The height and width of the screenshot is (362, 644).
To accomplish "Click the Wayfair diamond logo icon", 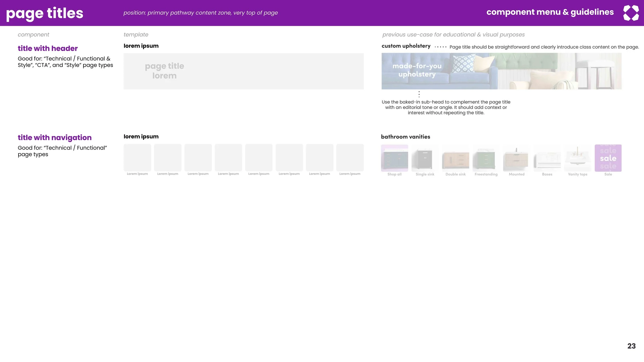I will point(631,13).
